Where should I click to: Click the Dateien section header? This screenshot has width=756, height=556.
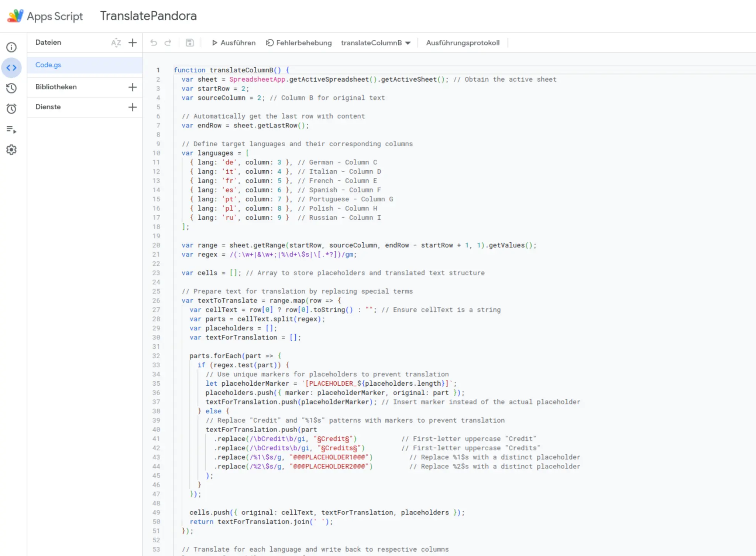[48, 42]
